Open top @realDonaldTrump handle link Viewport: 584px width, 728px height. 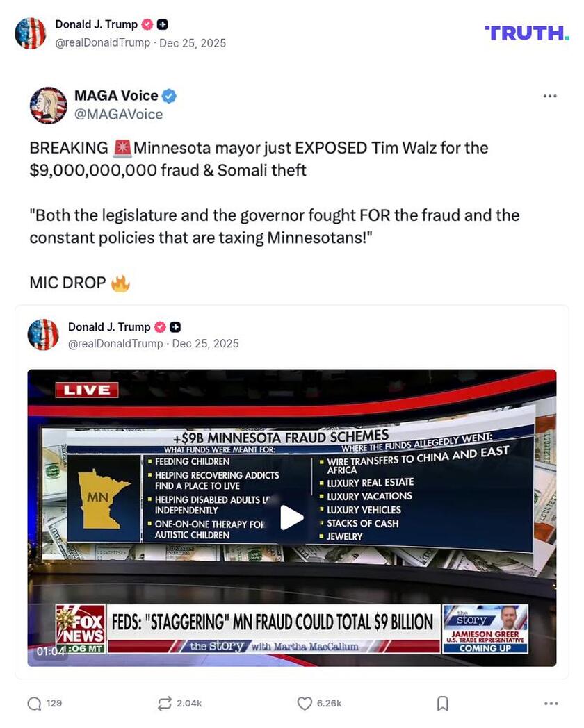tap(103, 42)
